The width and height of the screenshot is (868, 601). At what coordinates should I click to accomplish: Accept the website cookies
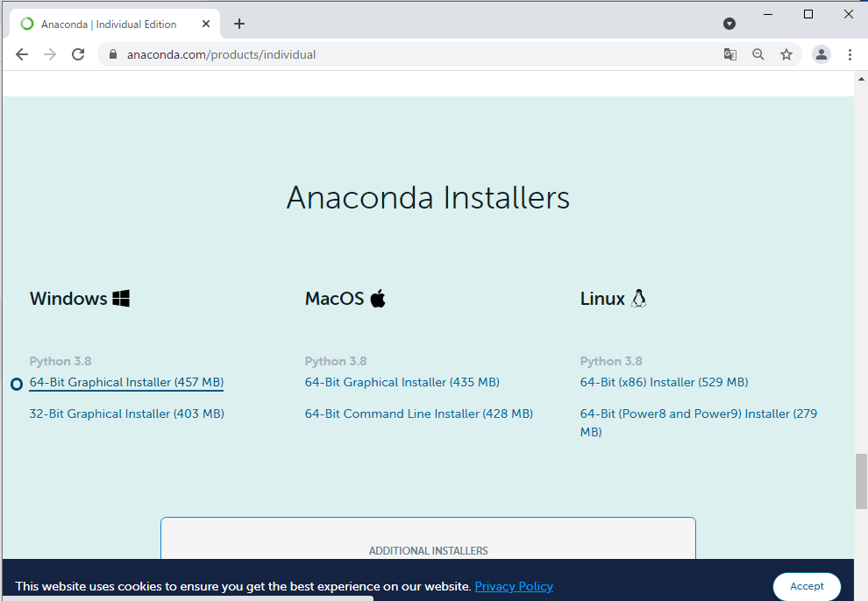point(806,586)
